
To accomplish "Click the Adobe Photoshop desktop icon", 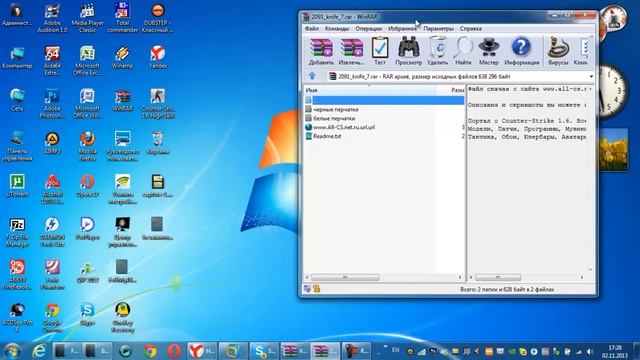I will point(52,104).
